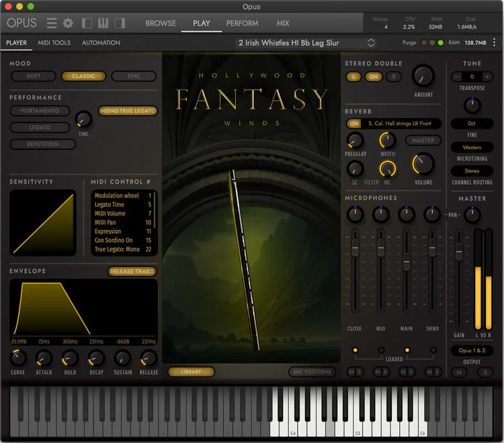The height and width of the screenshot is (443, 504).
Task: Open the Western microtuning dropdown
Action: [472, 147]
